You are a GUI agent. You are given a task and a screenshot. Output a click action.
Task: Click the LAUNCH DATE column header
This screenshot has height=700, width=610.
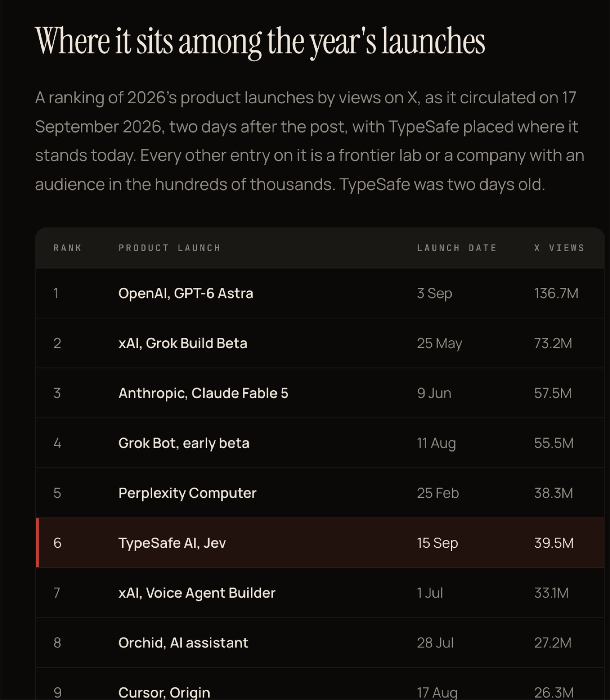(x=457, y=248)
